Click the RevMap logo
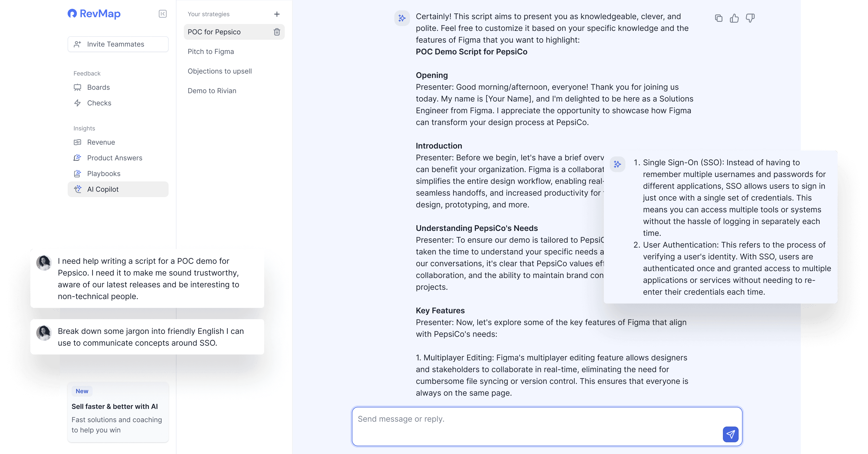The height and width of the screenshot is (454, 868). point(94,13)
